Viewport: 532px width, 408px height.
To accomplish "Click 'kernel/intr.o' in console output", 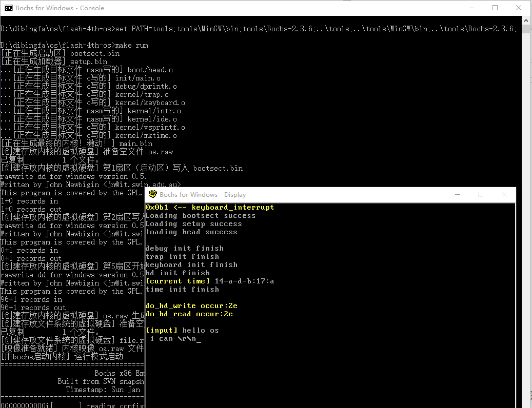I will tap(154, 111).
